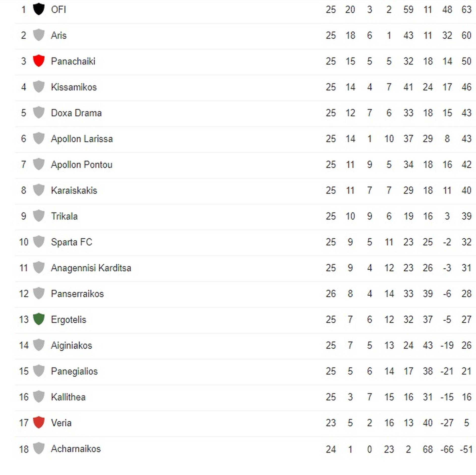This screenshot has height=475, width=476.
Task: Select the Panserraikos row name
Action: coord(77,294)
